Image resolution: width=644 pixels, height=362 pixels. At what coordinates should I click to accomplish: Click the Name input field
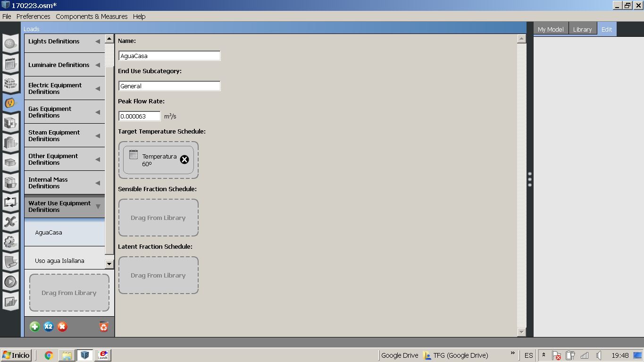point(169,56)
